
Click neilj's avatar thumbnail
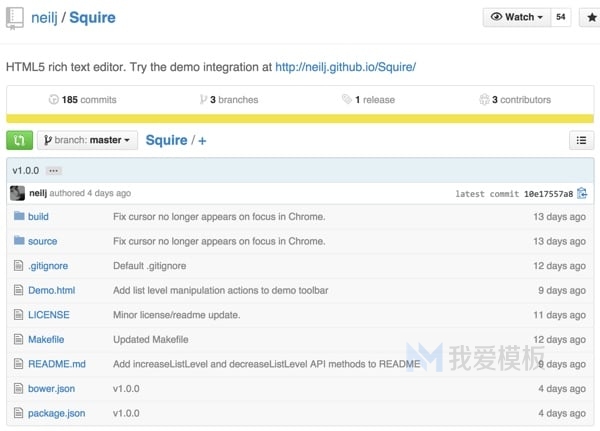pos(17,193)
